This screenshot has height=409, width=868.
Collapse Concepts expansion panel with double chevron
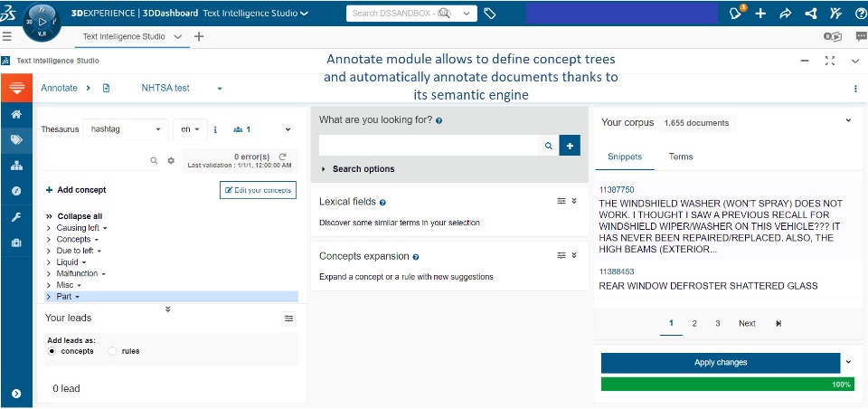click(574, 255)
